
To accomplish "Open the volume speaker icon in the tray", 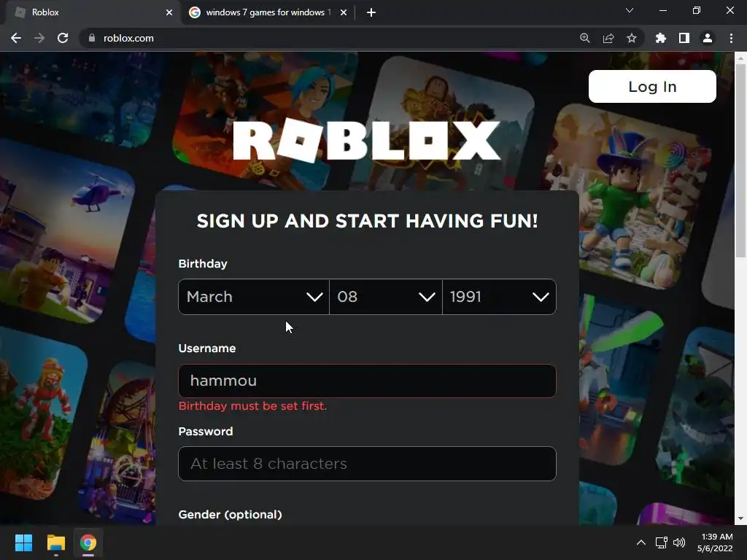I will pyautogui.click(x=679, y=542).
